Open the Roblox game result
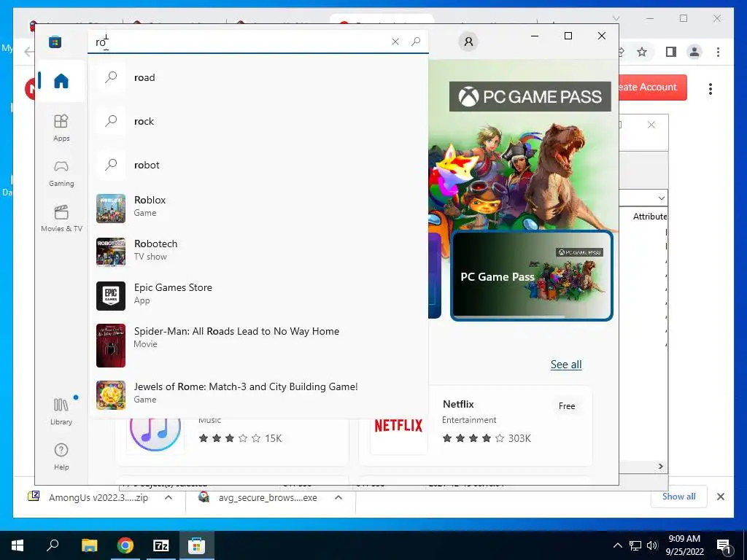The image size is (747, 560). click(x=258, y=208)
